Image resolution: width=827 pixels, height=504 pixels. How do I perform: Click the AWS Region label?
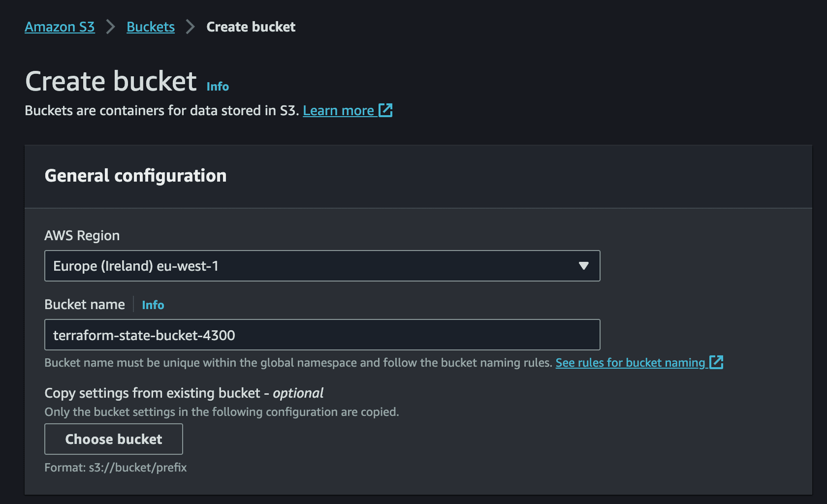[x=82, y=235]
